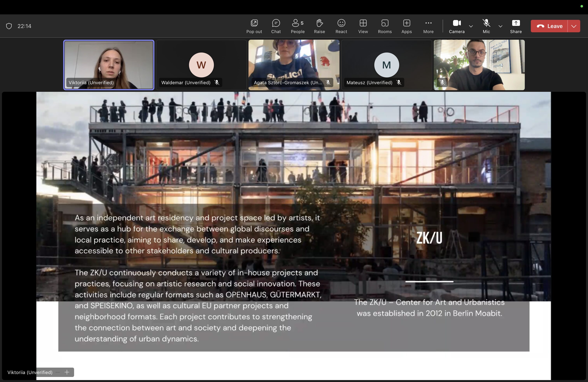
Task: Select Viktoriia's video tile
Action: [109, 65]
